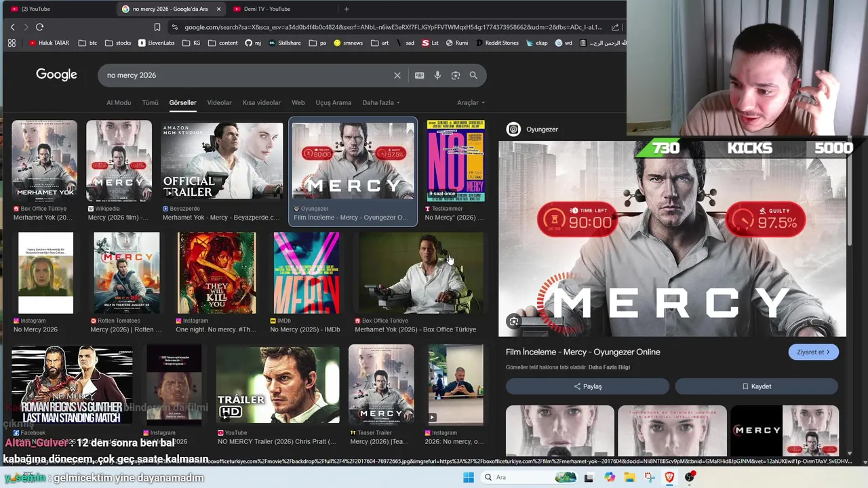Click the Kaydet save button

coord(756,386)
